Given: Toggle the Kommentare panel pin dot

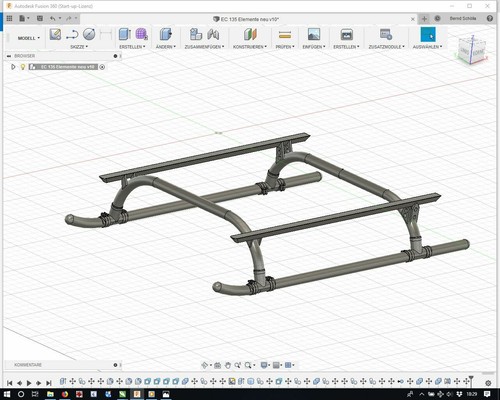Looking at the screenshot, I should tap(115, 365).
